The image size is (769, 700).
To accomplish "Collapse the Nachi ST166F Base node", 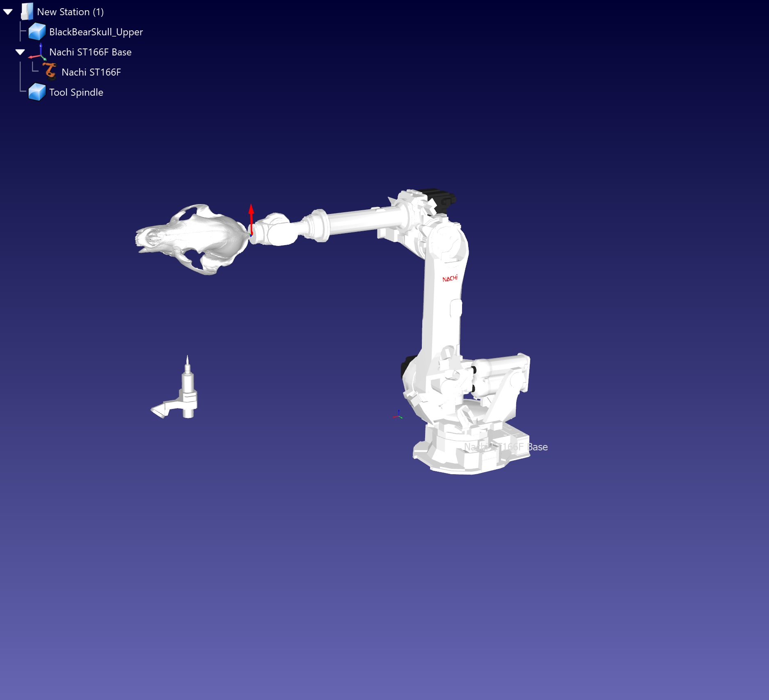I will (x=20, y=52).
